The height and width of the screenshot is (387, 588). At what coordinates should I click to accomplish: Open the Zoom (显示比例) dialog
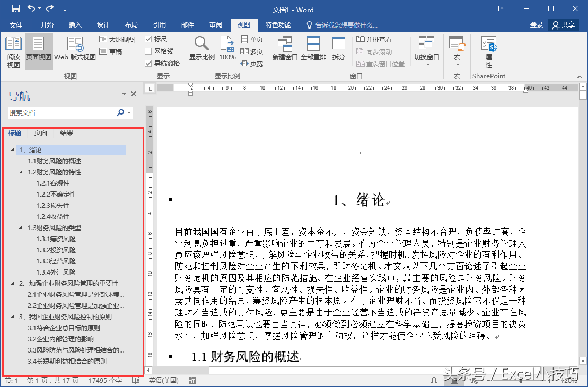tap(201, 48)
